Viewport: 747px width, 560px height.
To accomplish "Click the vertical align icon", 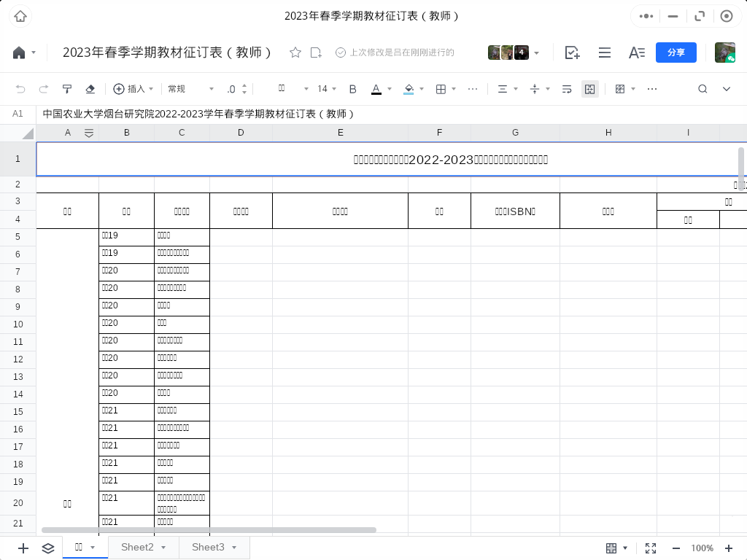I will coord(535,89).
